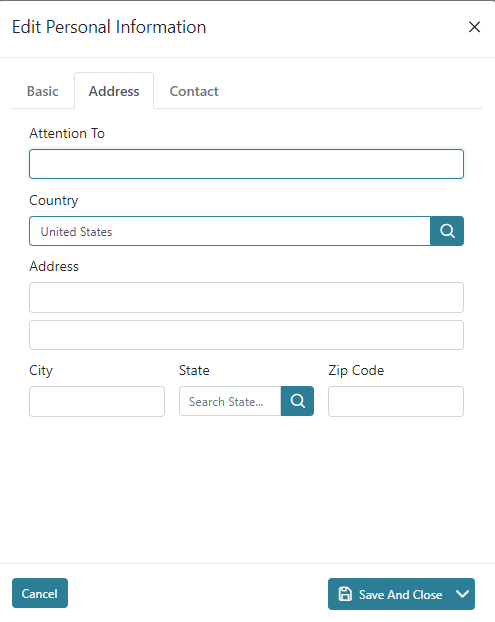Click the Attention To label
This screenshot has width=495, height=622.
tap(67, 133)
